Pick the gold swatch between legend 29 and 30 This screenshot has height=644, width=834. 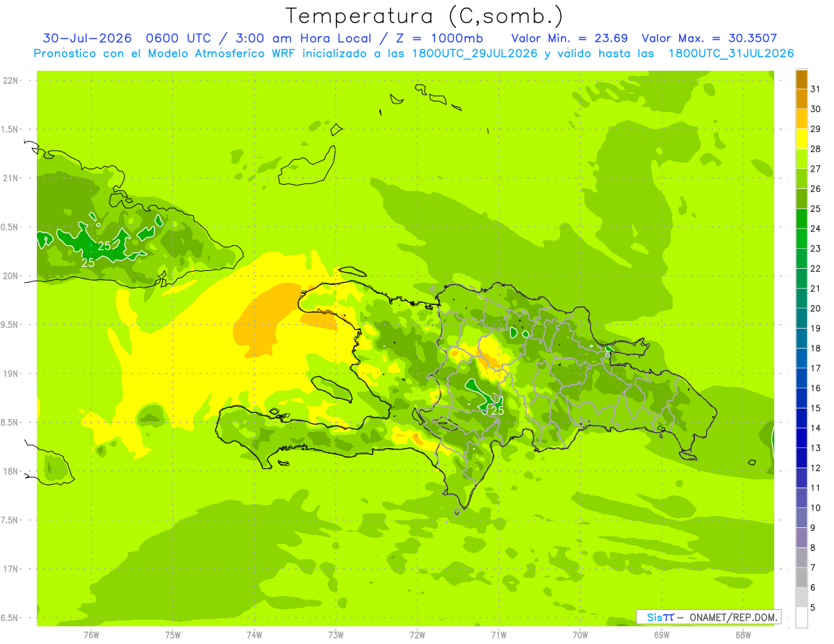[801, 119]
